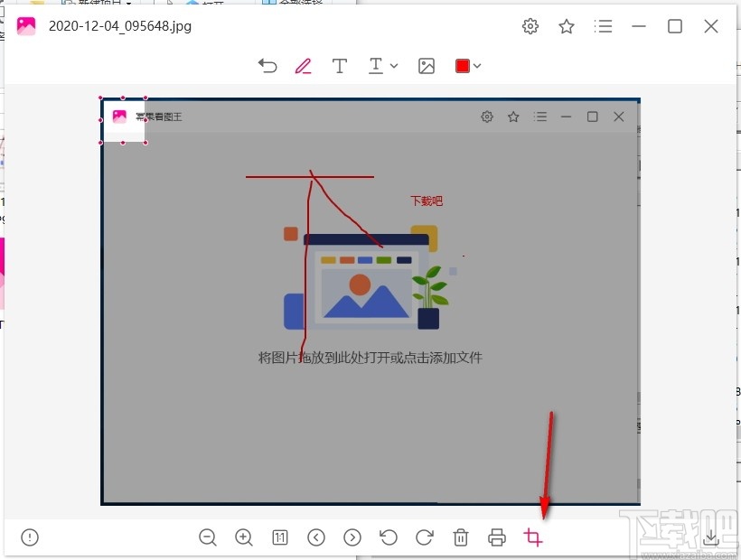Reset view to 1:1 actual size

coord(280,537)
